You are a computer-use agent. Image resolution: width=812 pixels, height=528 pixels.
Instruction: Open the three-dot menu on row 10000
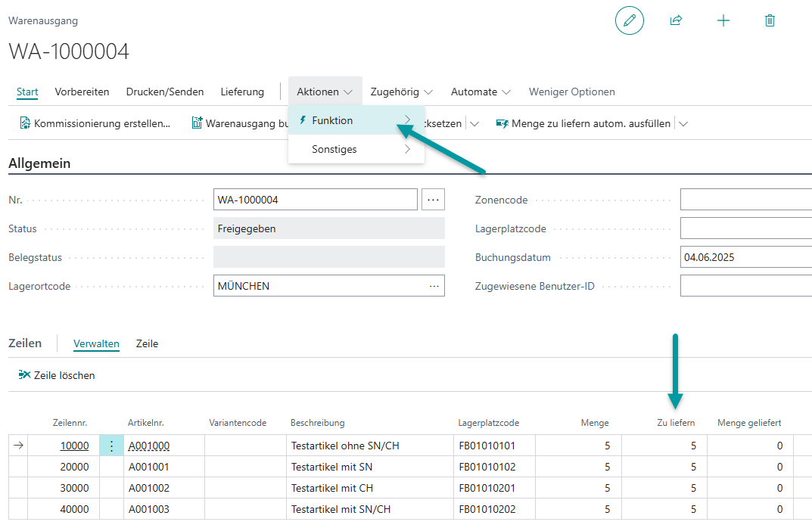[111, 446]
